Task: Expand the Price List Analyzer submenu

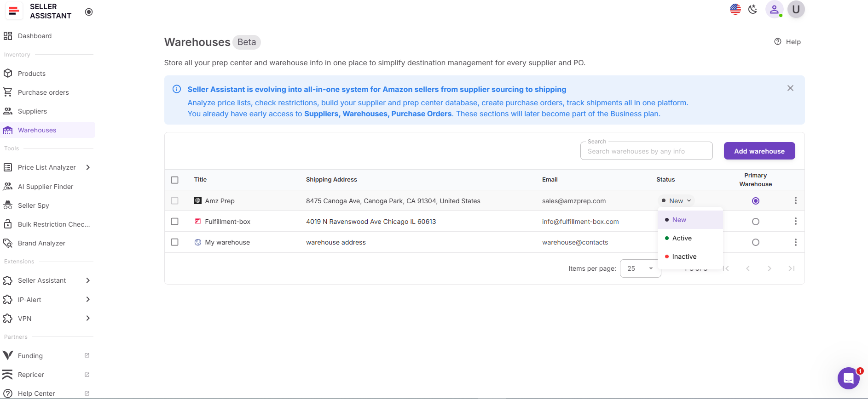Action: coord(88,167)
